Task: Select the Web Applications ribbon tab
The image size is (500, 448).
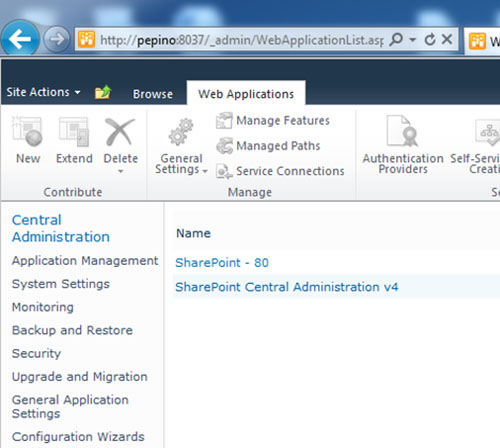Action: coord(246,94)
